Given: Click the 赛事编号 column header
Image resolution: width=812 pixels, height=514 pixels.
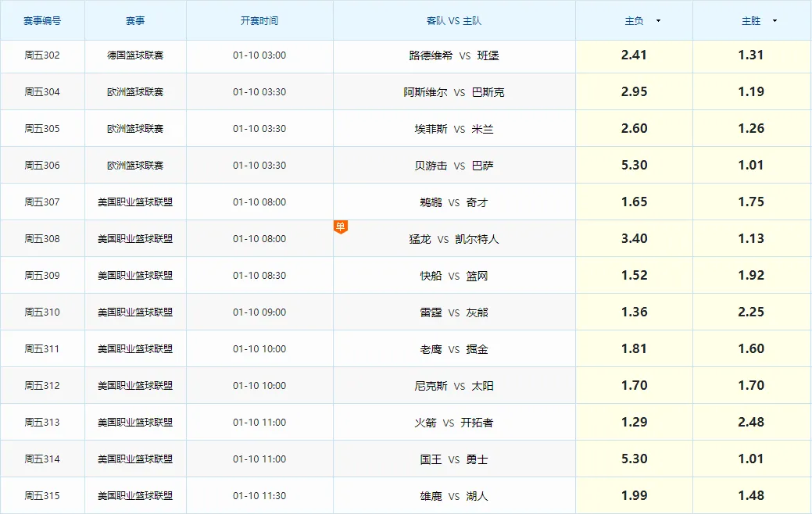Looking at the screenshot, I should (x=42, y=21).
